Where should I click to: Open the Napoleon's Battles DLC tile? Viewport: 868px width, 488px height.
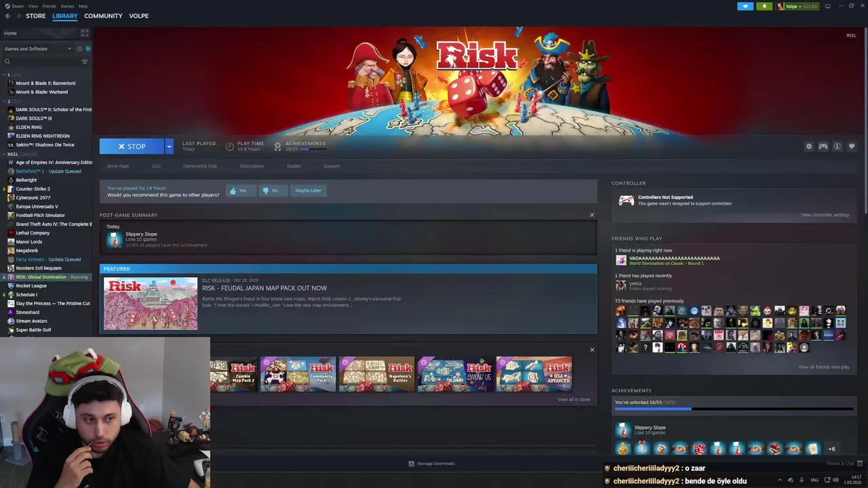coord(376,375)
